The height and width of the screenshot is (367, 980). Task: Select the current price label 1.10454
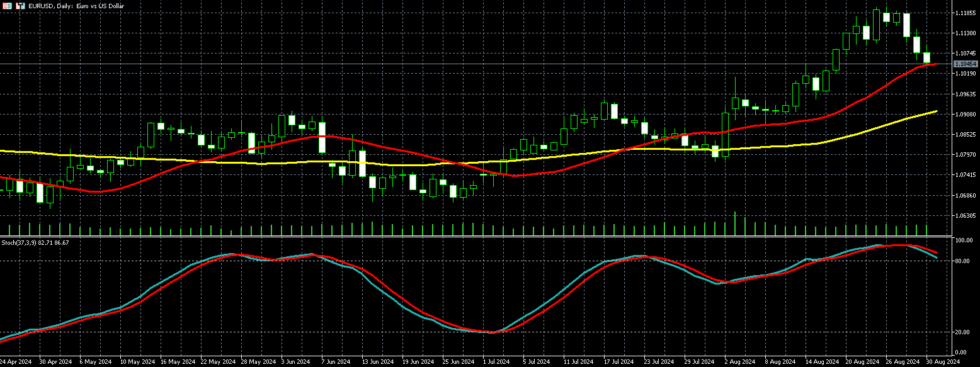coord(965,64)
